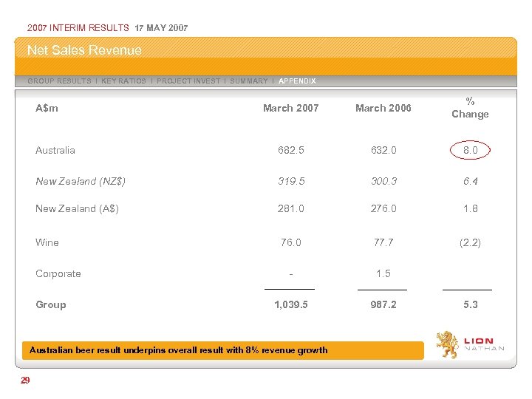Image resolution: width=532 pixels, height=399 pixels.
Task: Click the value 319.5
Action: (291, 181)
